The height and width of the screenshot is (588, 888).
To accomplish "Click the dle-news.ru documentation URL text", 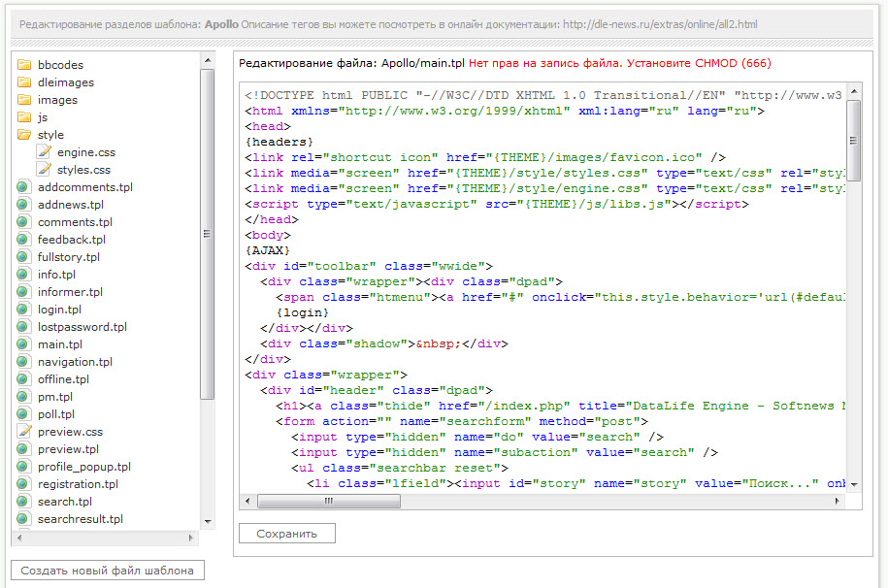I will point(660,24).
